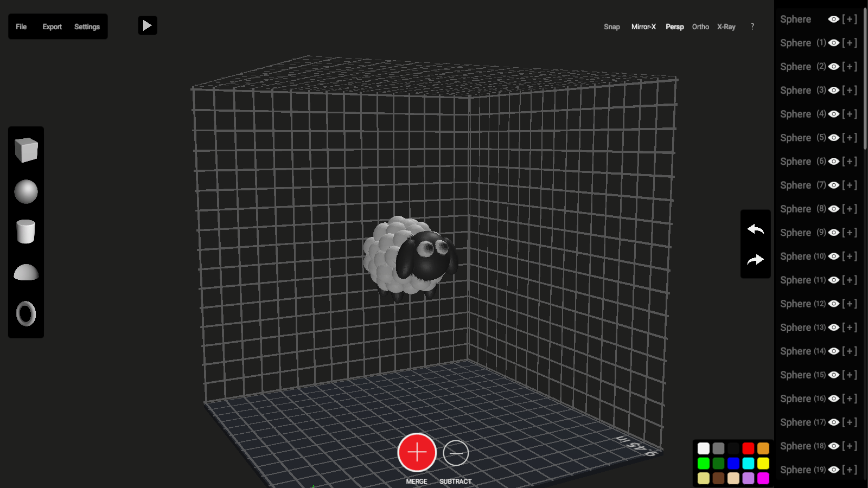The width and height of the screenshot is (868, 488).
Task: Expand Sphere (2) with [+]
Action: [x=850, y=66]
